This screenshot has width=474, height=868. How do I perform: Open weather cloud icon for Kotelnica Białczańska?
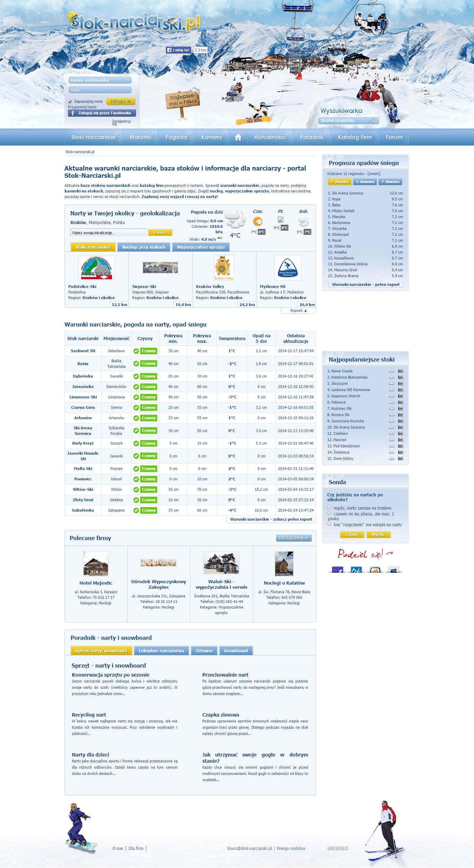pos(391,377)
